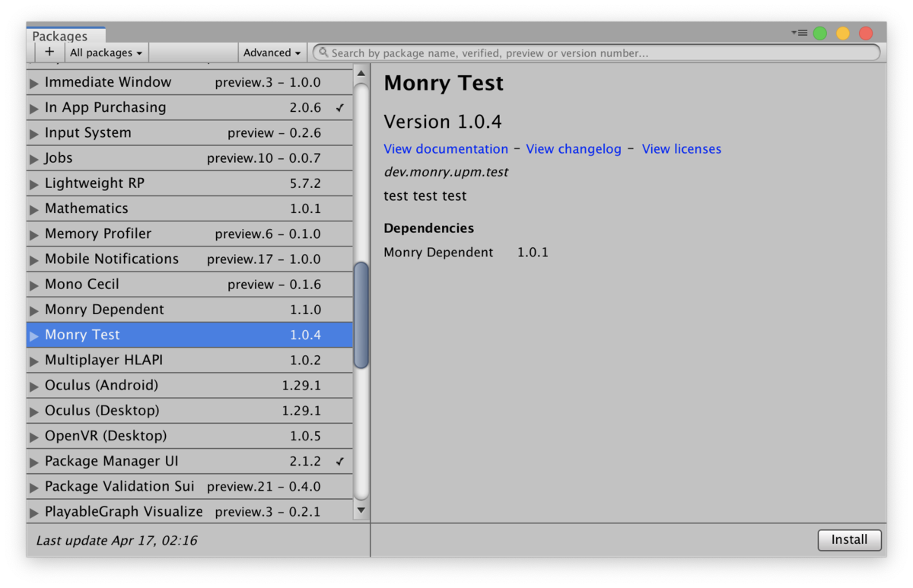Click the green window zoom button
Viewport: 913px width, 588px height.
(x=819, y=33)
